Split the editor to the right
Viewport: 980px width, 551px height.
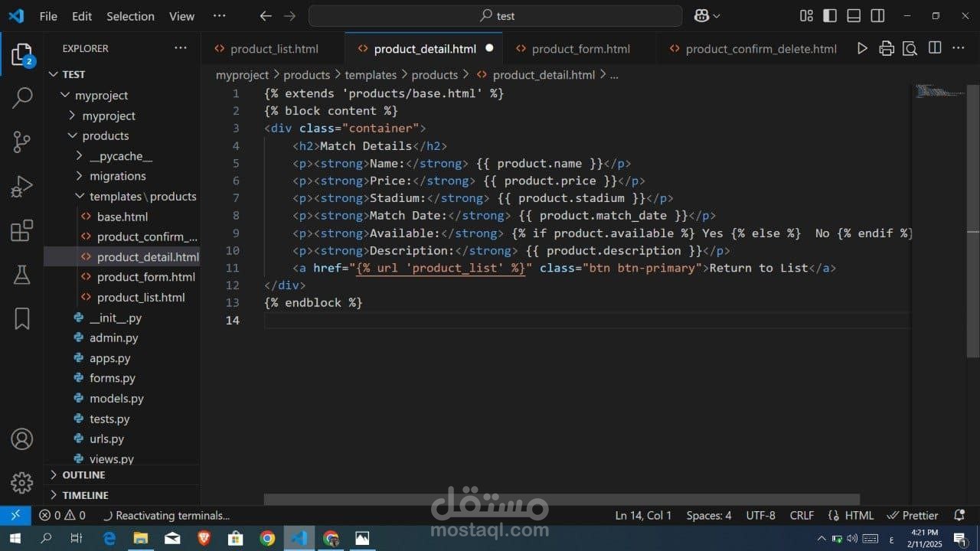click(935, 48)
